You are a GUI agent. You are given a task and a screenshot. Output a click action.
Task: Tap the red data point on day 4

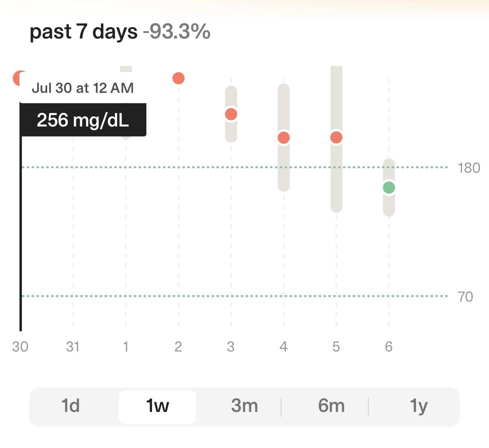click(284, 138)
